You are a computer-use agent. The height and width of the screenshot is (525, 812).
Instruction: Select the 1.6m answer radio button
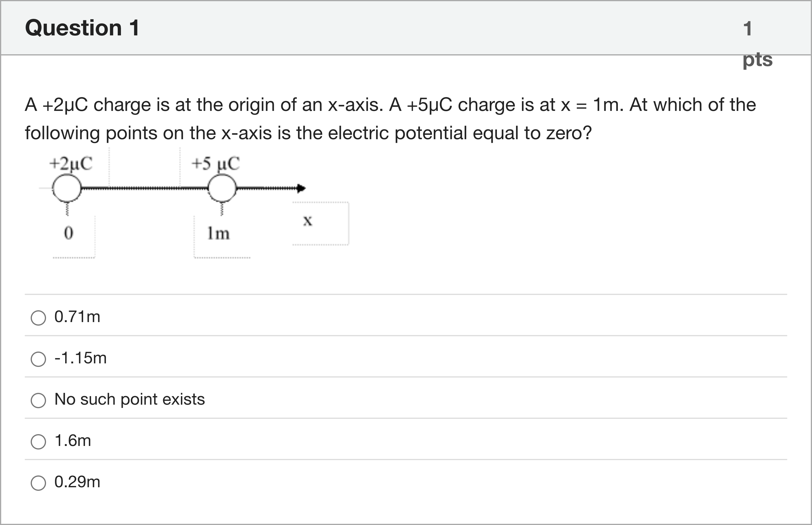[38, 442]
